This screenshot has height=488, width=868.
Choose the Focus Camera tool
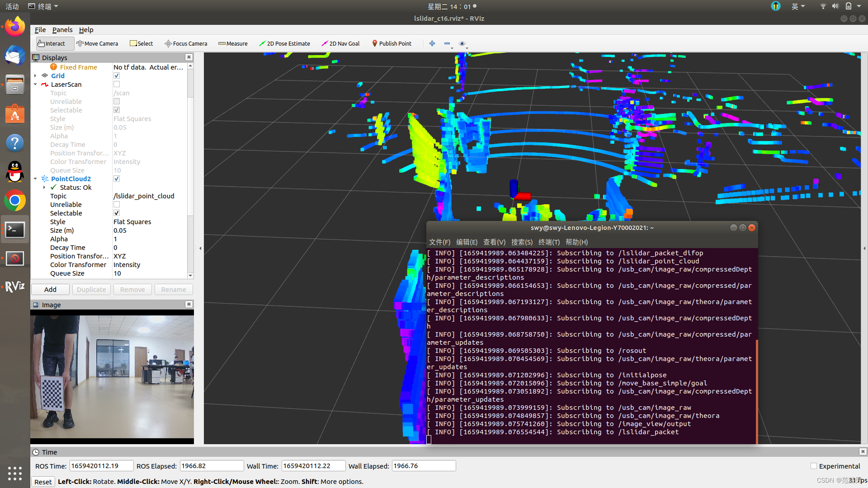186,43
